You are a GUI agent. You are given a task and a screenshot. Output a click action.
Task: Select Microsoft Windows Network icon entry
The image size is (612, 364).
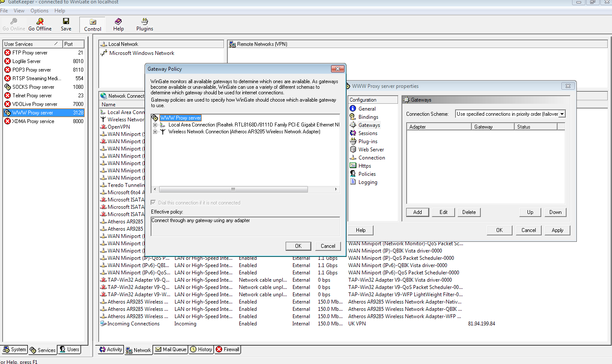pos(103,53)
